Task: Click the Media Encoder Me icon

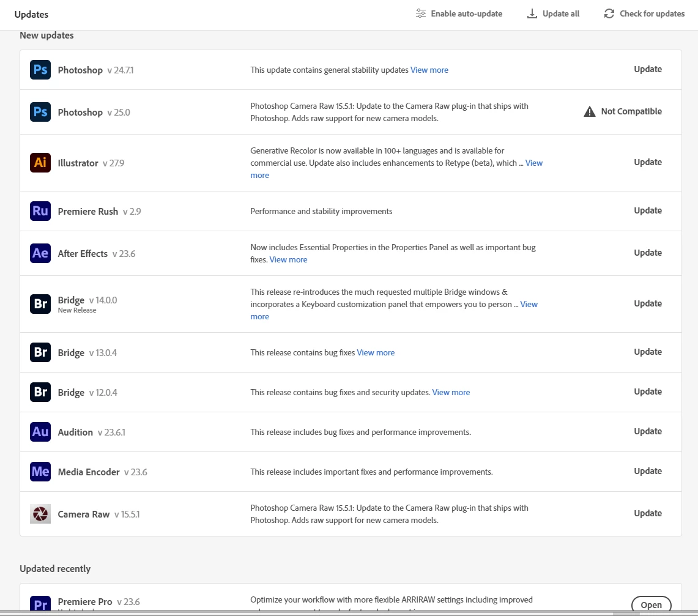Action: [x=40, y=472]
